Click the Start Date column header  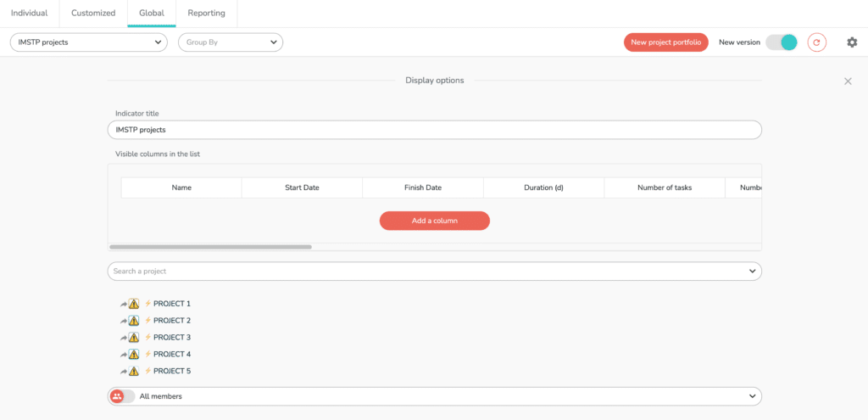pos(303,188)
